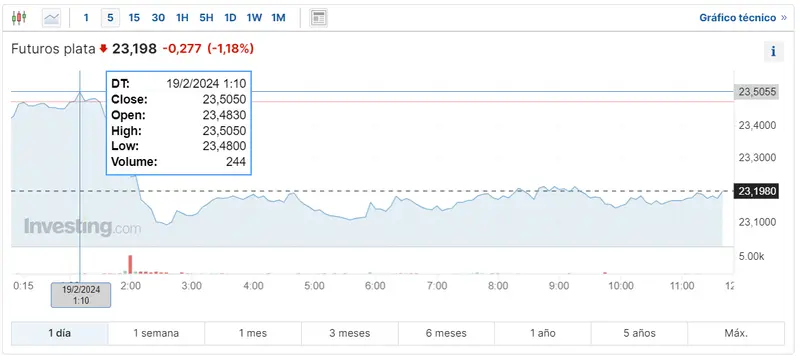Click the Investing.com watermark logo

[83, 227]
